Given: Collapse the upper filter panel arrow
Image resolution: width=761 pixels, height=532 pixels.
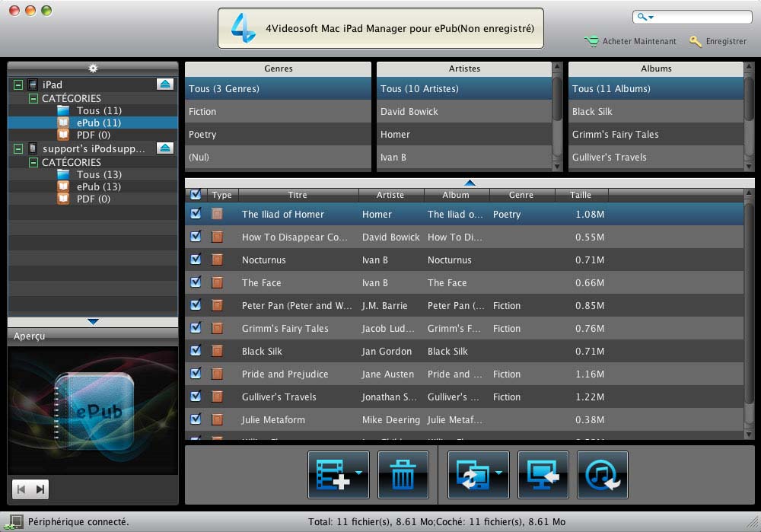Looking at the screenshot, I should tap(470, 183).
